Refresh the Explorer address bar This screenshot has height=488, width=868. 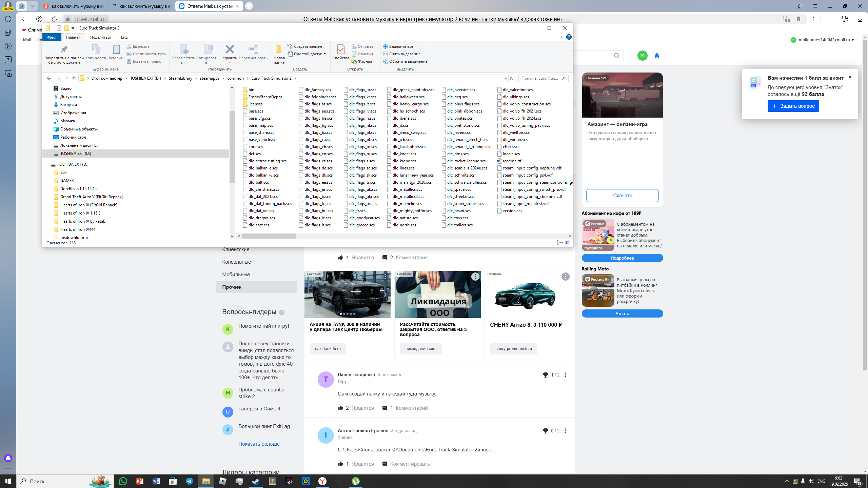tap(512, 78)
